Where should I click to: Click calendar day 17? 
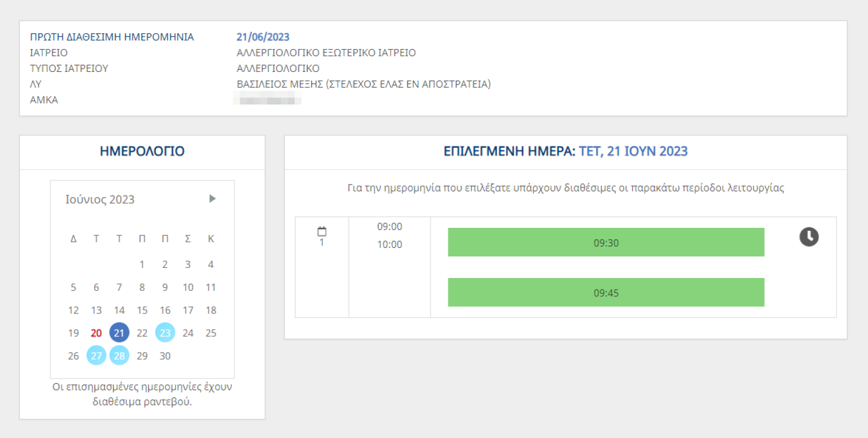[x=188, y=310]
